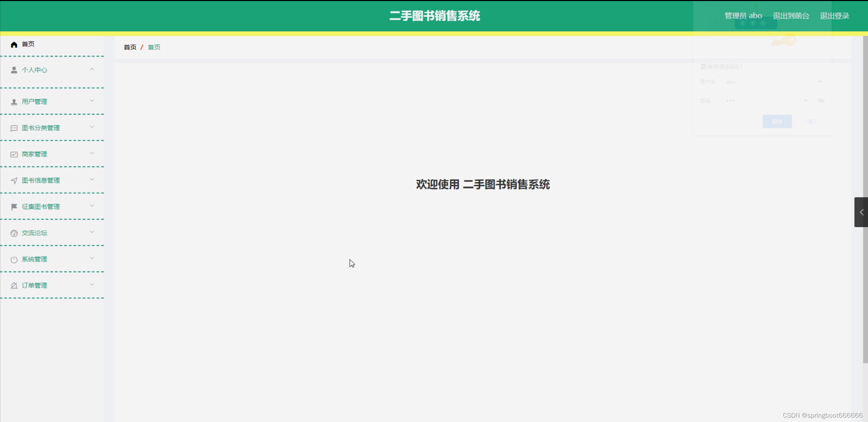Click the paper-plane icon for 图书信息管理
868x422 pixels.
14,181
